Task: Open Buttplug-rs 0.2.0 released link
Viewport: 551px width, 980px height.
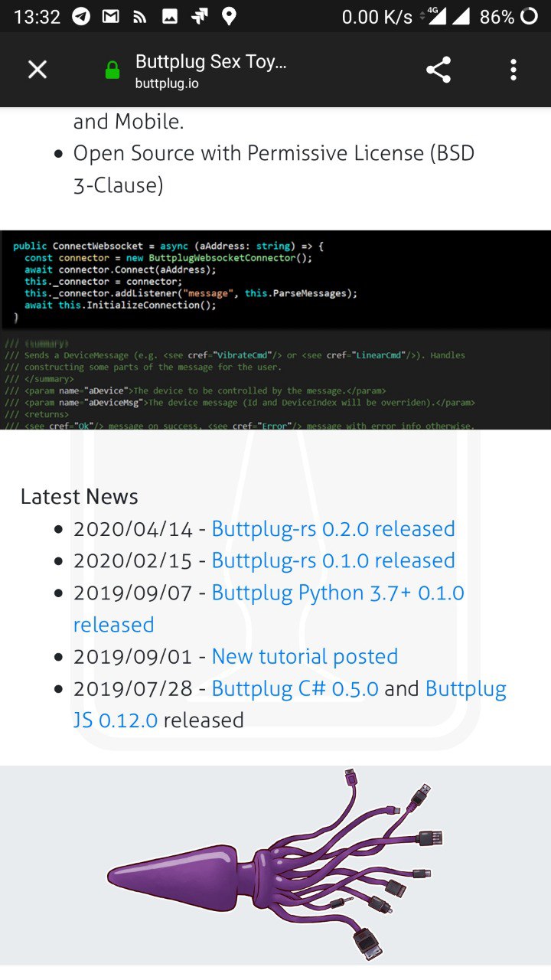Action: tap(333, 529)
